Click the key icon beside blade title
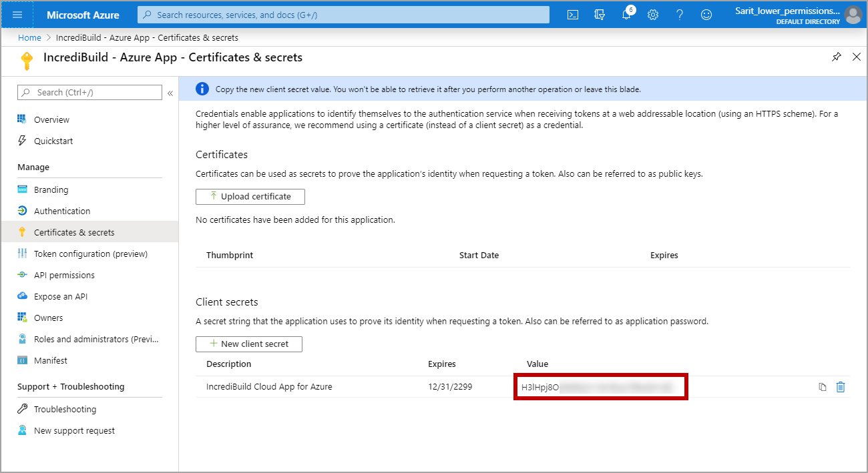868x473 pixels. [x=27, y=61]
